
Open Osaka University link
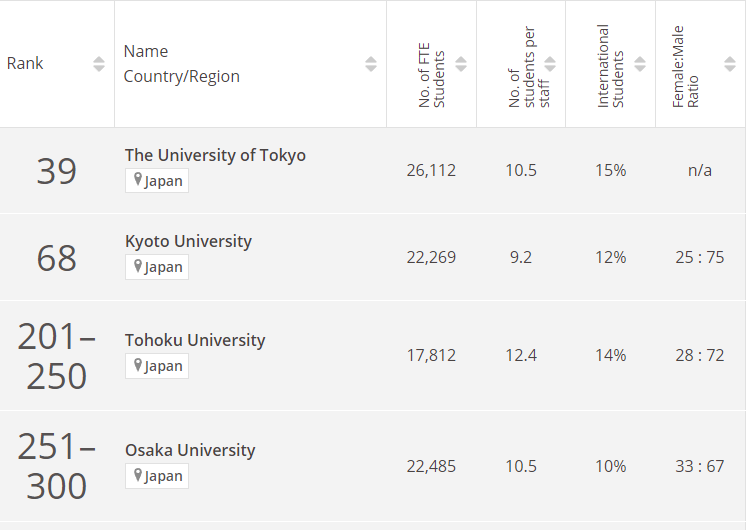click(x=190, y=450)
